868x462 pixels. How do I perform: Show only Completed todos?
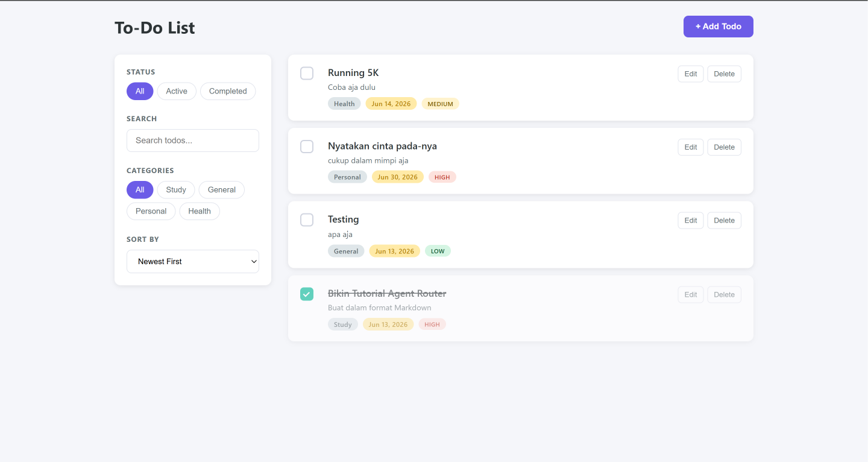tap(228, 91)
